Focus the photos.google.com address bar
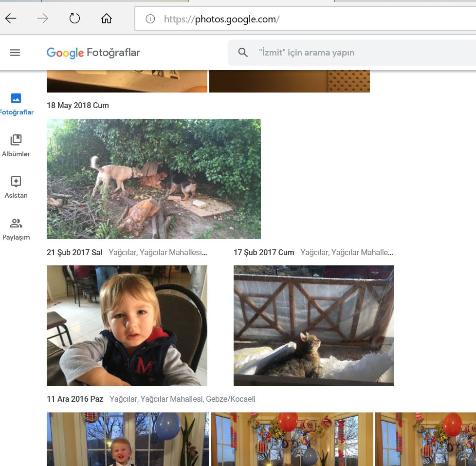The height and width of the screenshot is (466, 476). tap(305, 19)
